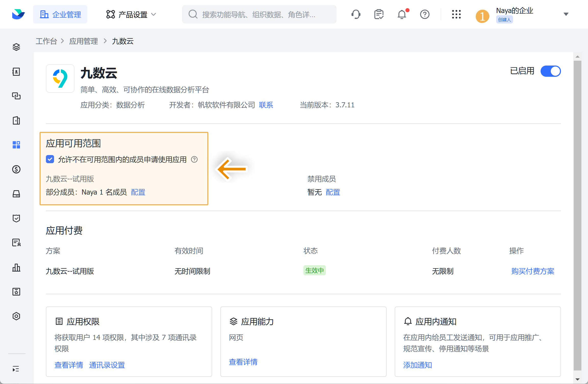The width and height of the screenshot is (588, 384).
Task: Open the overlapping squares sidebar icon
Action: pos(16,96)
